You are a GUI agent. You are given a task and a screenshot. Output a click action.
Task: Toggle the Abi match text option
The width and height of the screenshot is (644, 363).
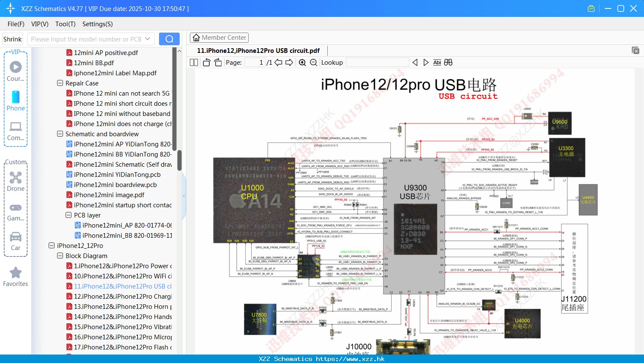(437, 62)
